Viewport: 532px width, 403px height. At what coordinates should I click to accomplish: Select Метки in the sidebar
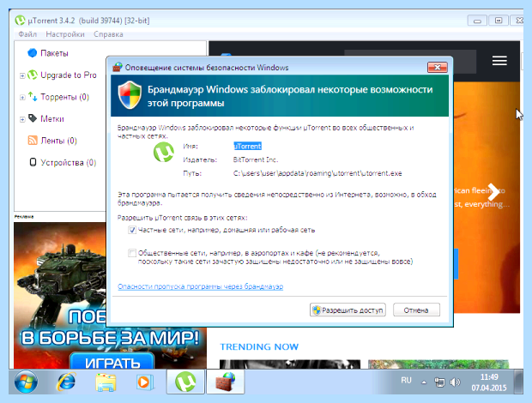(x=52, y=118)
